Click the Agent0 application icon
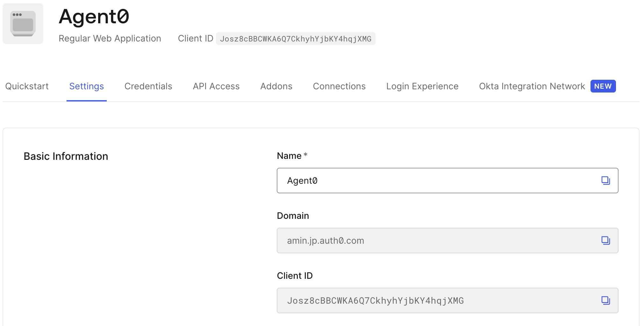Image resolution: width=644 pixels, height=326 pixels. [23, 24]
